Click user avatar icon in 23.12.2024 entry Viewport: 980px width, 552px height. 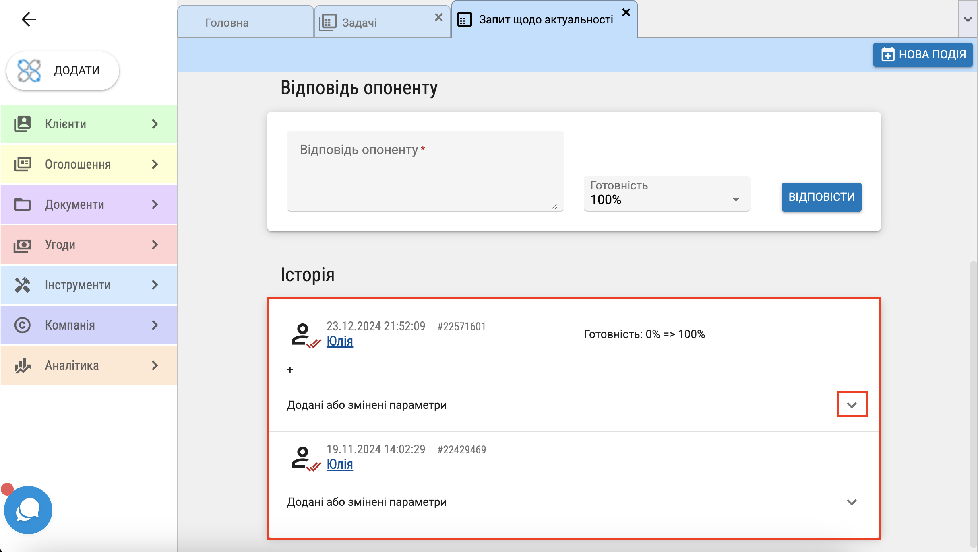click(302, 334)
